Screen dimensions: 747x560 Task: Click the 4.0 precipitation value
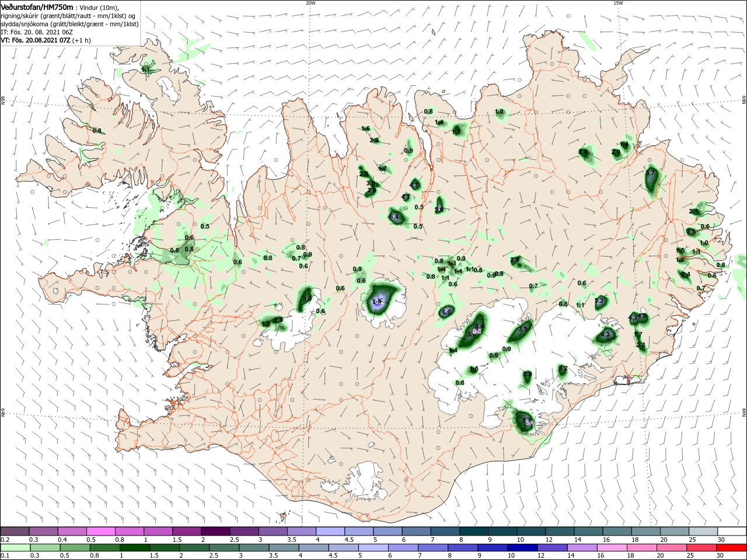coord(643,316)
